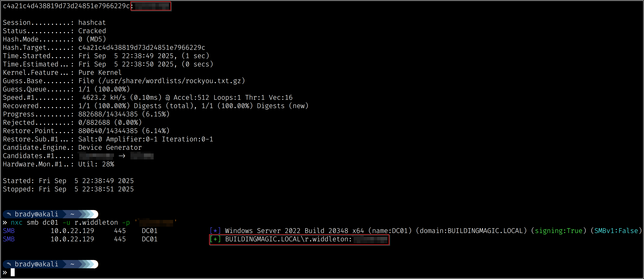Click the cyan SMBv1:False text
Image resolution: width=644 pixels, height=279 pixels.
point(616,231)
